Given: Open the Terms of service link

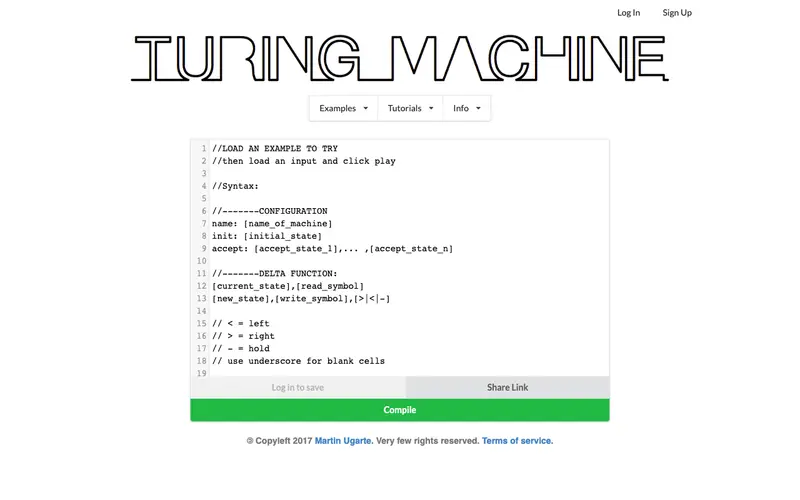Looking at the screenshot, I should click(x=517, y=441).
